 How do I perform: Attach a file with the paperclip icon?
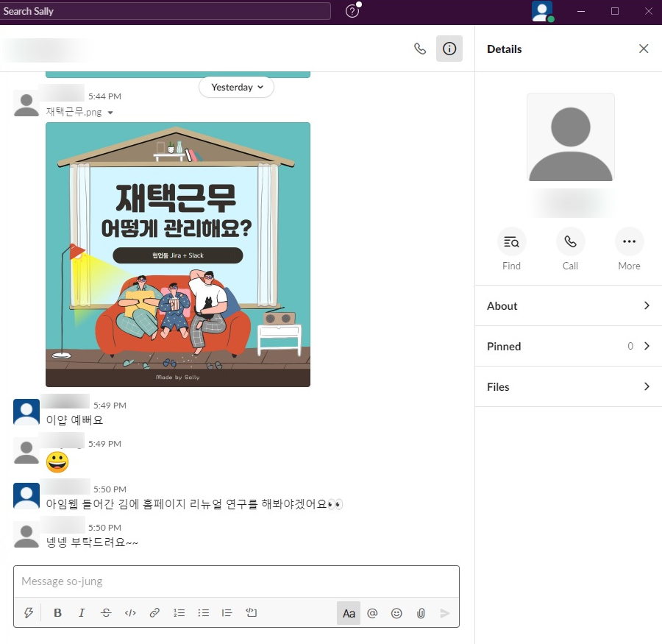(x=421, y=613)
